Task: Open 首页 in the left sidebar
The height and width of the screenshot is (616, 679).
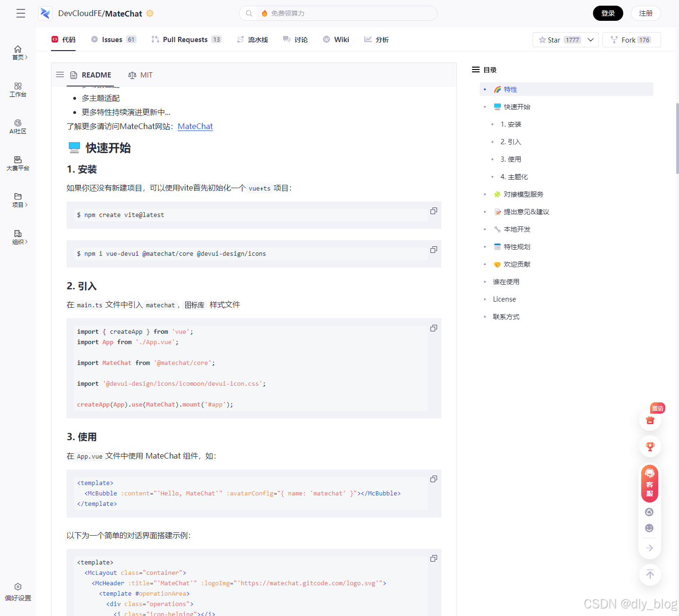Action: pos(18,52)
